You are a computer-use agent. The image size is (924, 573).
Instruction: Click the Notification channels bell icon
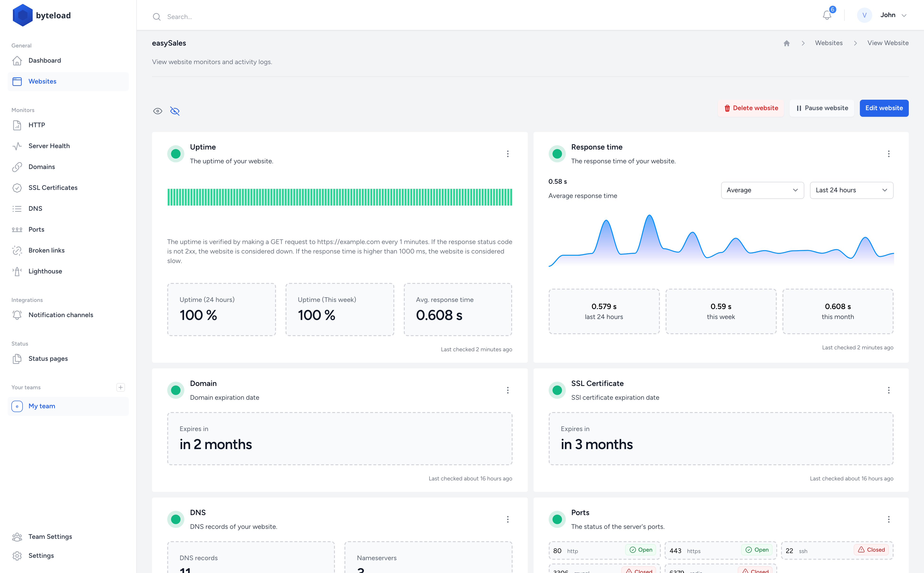tap(17, 315)
